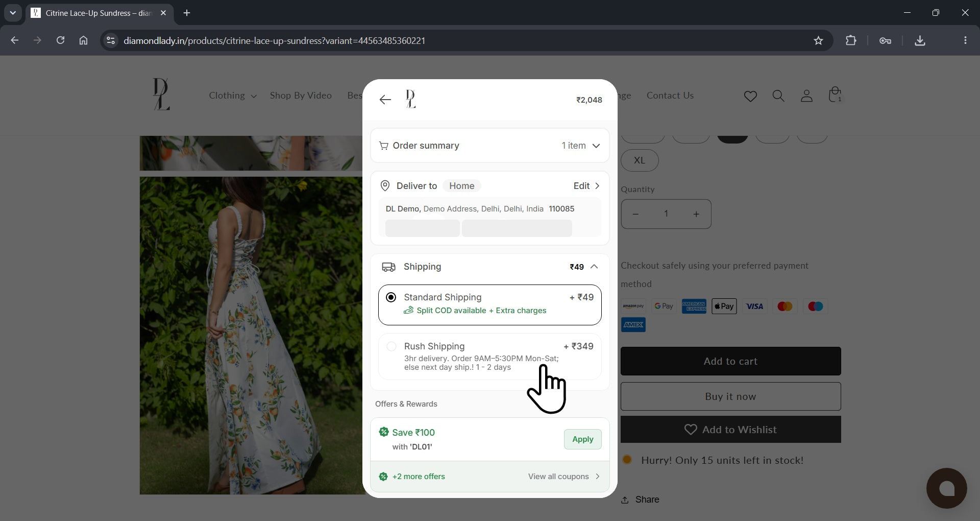Expand the Order summary section
Screen dimensions: 980x521
pos(490,146)
